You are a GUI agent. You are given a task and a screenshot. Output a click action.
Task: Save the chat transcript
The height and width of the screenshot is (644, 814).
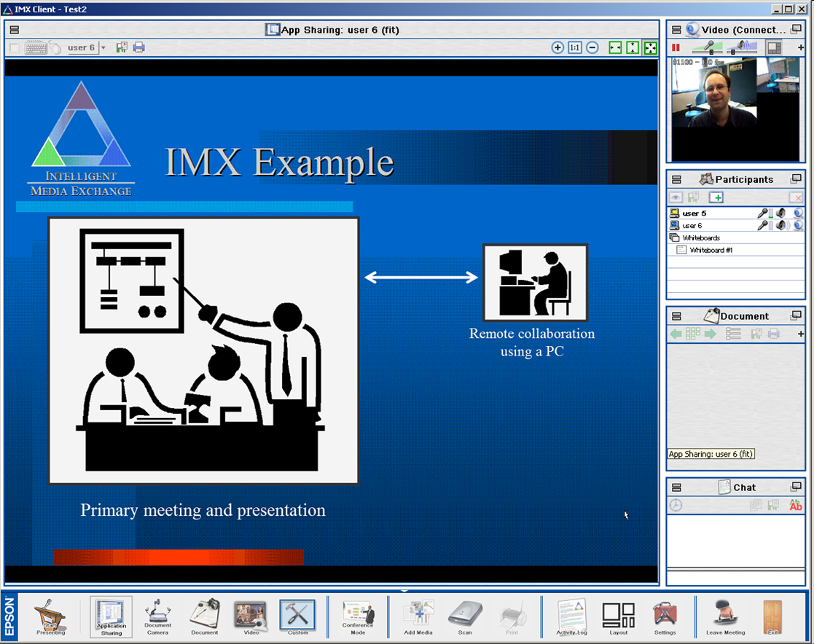[x=773, y=505]
